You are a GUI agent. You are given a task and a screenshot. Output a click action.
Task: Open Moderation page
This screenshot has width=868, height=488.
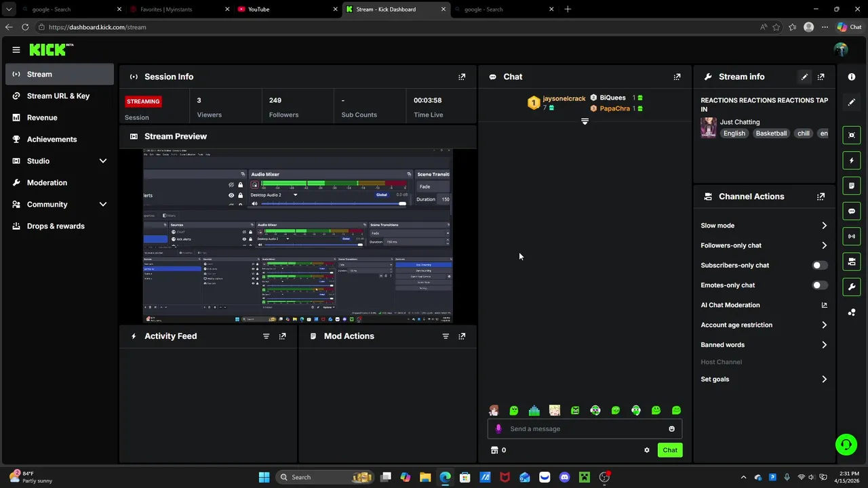click(x=60, y=182)
